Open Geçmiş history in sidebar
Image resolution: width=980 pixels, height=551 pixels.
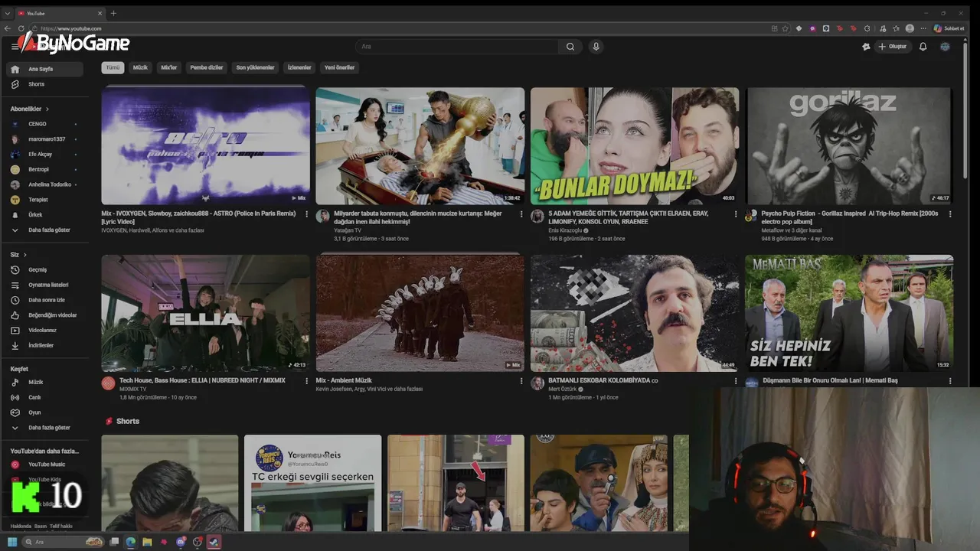(x=44, y=269)
